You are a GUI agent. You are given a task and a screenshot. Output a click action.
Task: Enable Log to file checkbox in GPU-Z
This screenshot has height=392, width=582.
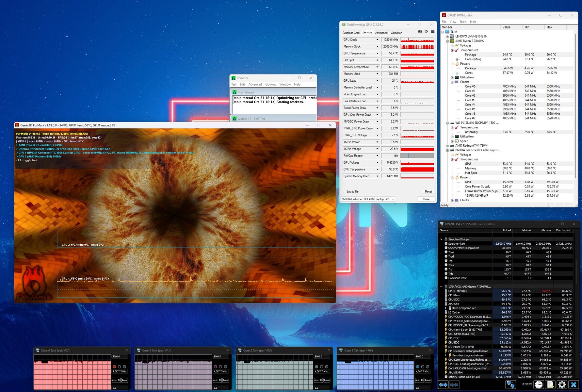click(x=344, y=191)
